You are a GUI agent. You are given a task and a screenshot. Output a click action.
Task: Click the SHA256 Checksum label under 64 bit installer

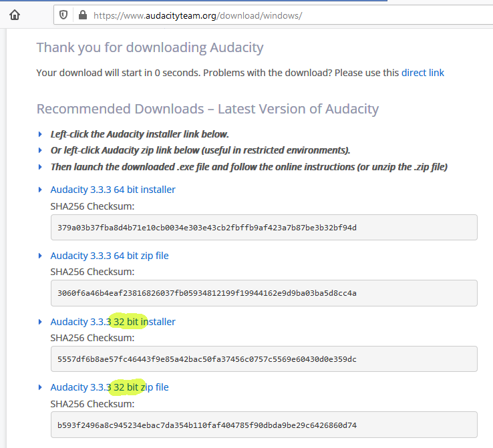pyautogui.click(x=92, y=206)
